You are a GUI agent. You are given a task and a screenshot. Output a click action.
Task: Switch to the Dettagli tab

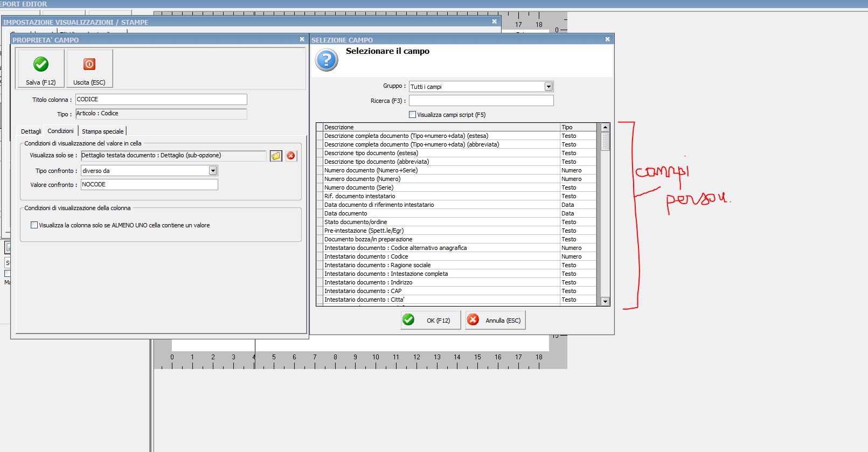[x=31, y=131]
